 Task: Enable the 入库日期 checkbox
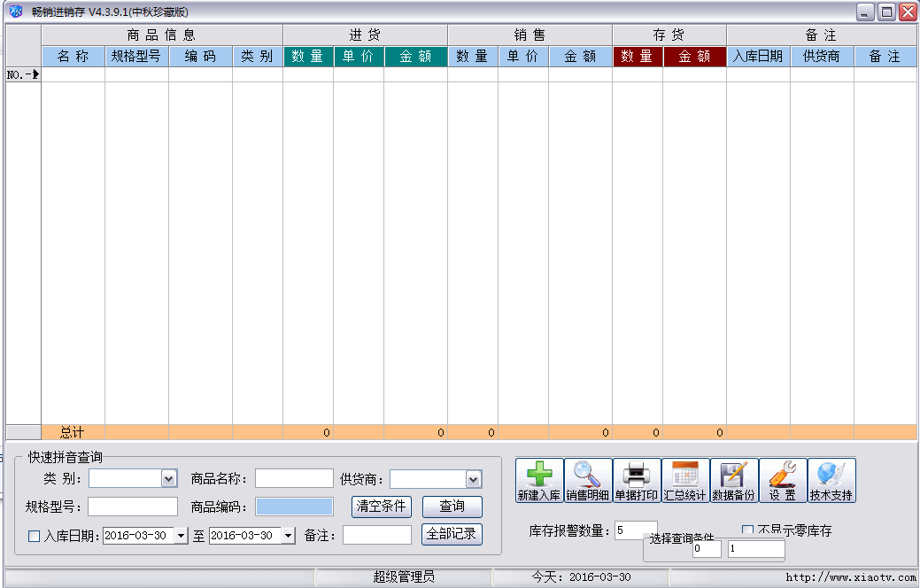(x=35, y=536)
